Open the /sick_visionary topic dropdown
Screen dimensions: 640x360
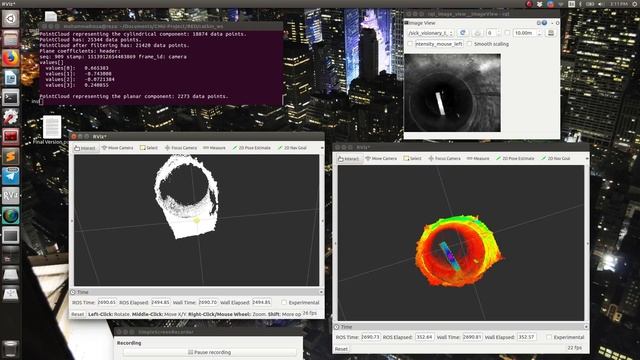[431, 33]
